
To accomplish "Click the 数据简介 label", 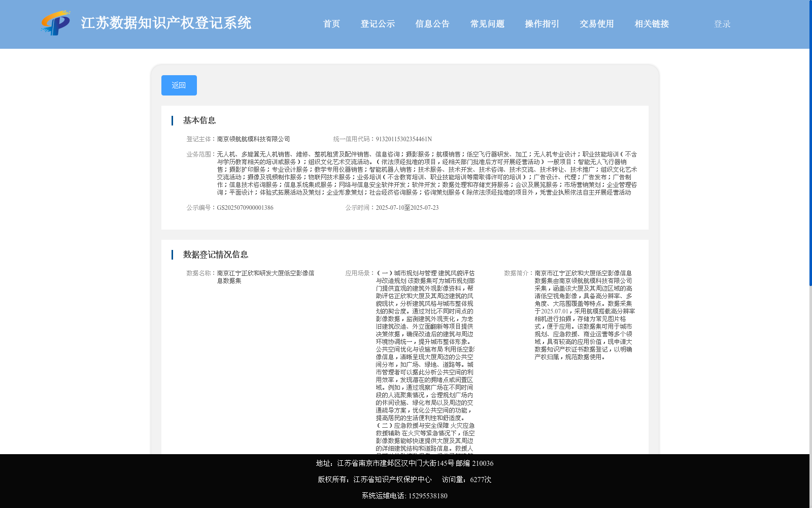I will click(x=519, y=273).
